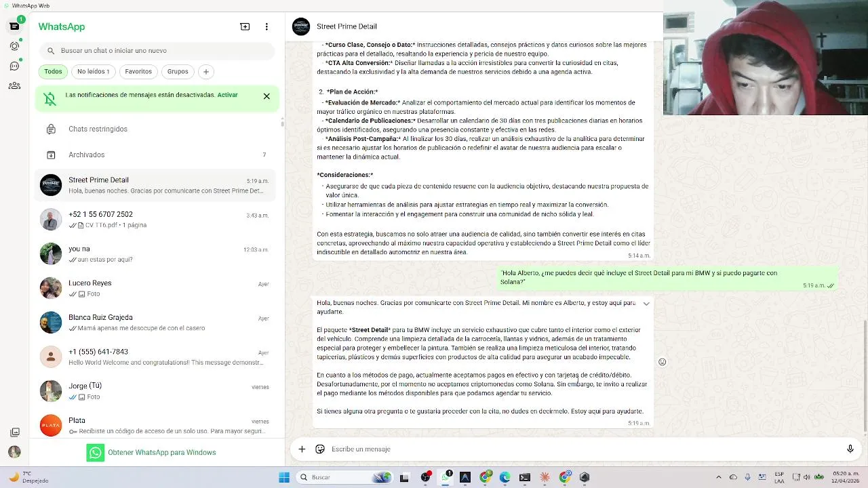This screenshot has height=488, width=868.
Task: Click the taskbar Buscar search box
Action: (x=345, y=477)
